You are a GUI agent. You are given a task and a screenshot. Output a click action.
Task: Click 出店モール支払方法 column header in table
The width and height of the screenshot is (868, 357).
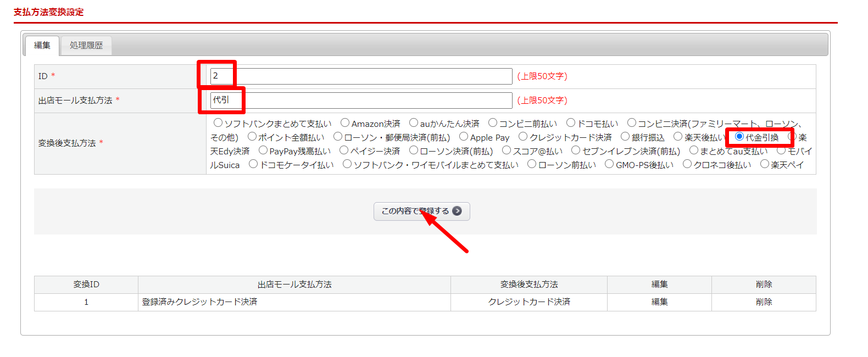tap(294, 285)
